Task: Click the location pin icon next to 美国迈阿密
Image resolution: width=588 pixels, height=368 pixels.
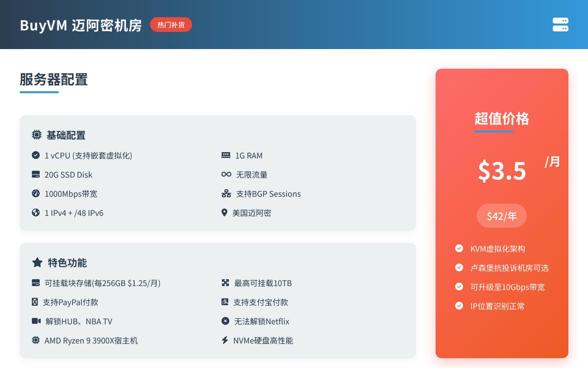Action: click(x=224, y=212)
